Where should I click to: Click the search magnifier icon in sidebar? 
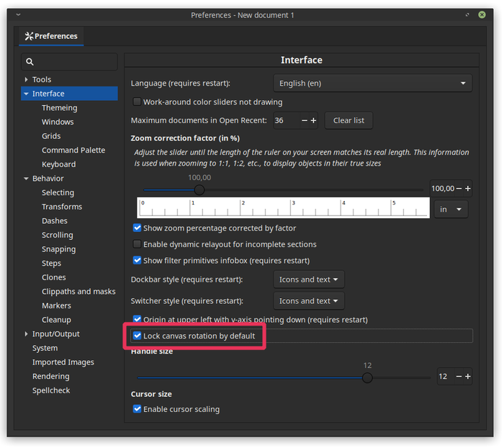[x=30, y=62]
